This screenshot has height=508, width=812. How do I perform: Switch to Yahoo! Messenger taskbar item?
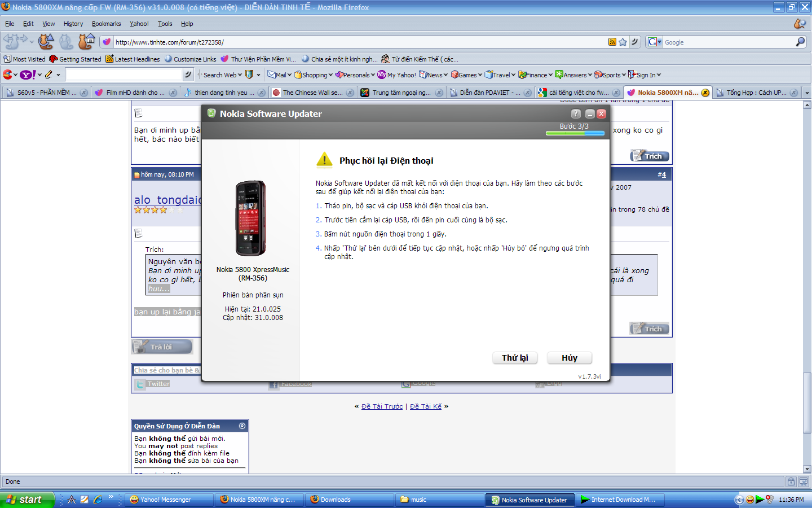tap(169, 500)
